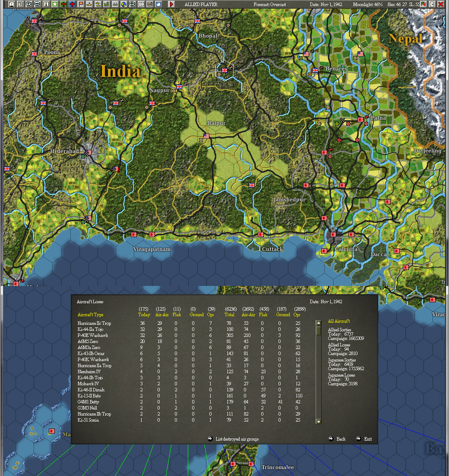
Task: Select the British flag base at Poona
Action: 34,54
